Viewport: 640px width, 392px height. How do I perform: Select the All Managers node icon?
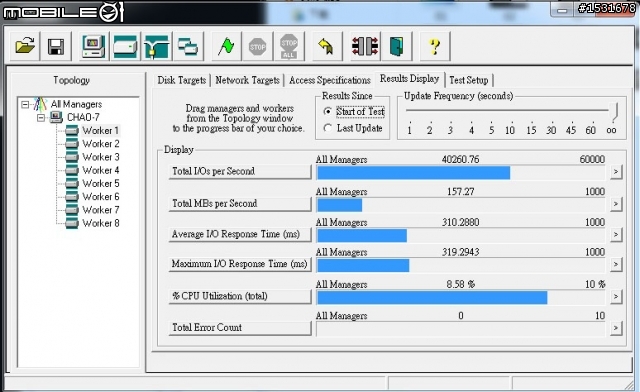(x=40, y=104)
